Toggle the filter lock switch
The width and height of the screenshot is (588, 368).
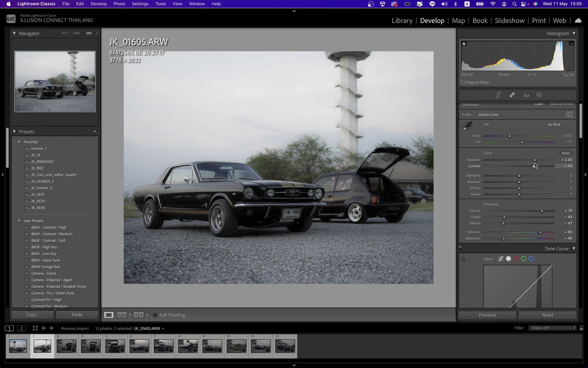[x=581, y=328]
